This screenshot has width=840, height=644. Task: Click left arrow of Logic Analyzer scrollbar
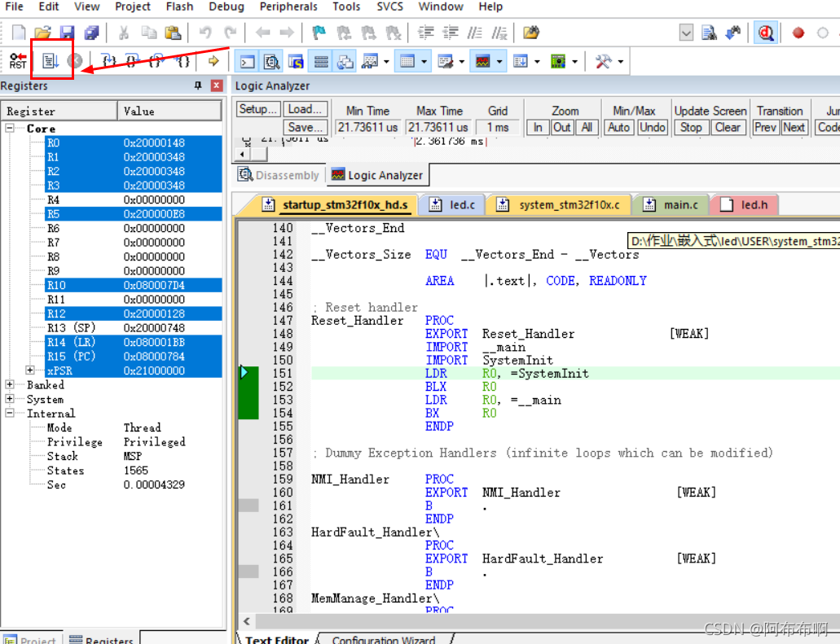tap(243, 154)
